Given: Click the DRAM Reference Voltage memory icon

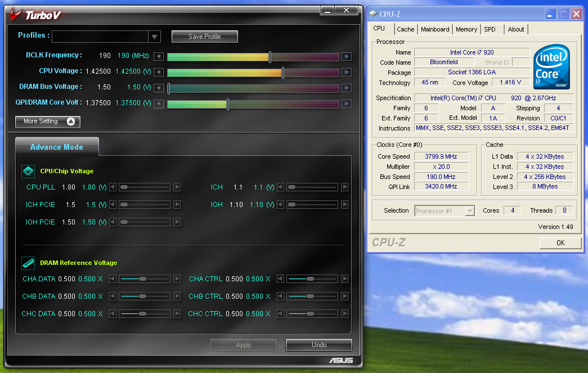Looking at the screenshot, I should coord(28,263).
